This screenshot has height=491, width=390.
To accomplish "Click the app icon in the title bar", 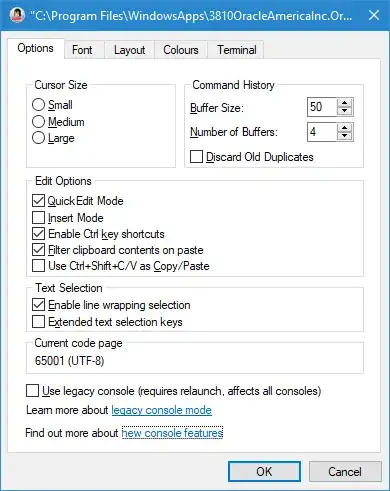I will pyautogui.click(x=17, y=15).
